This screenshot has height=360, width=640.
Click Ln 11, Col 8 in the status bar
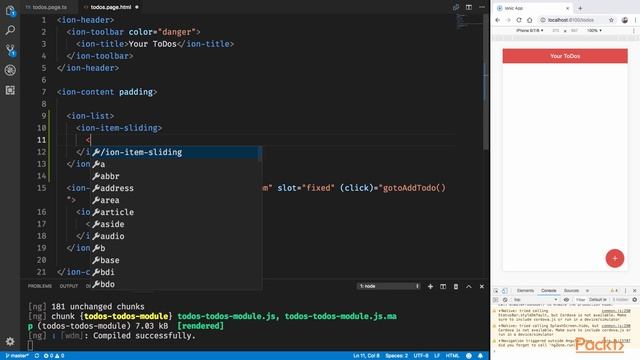coord(366,356)
